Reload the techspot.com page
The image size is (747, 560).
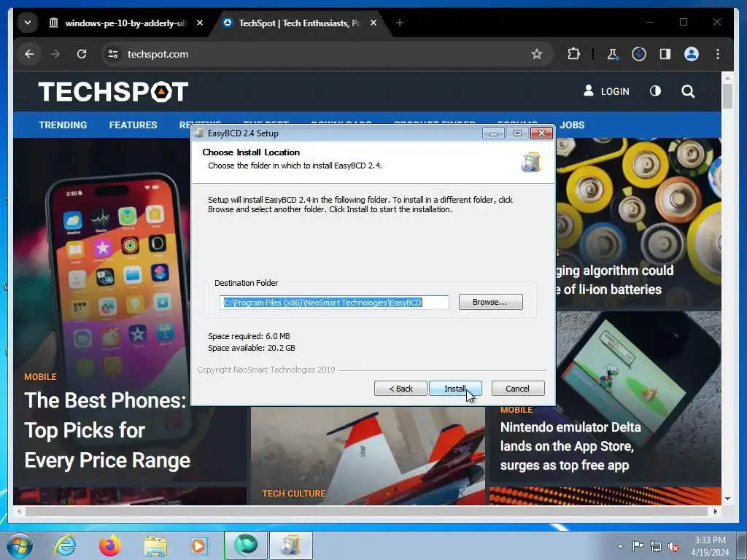pos(82,54)
